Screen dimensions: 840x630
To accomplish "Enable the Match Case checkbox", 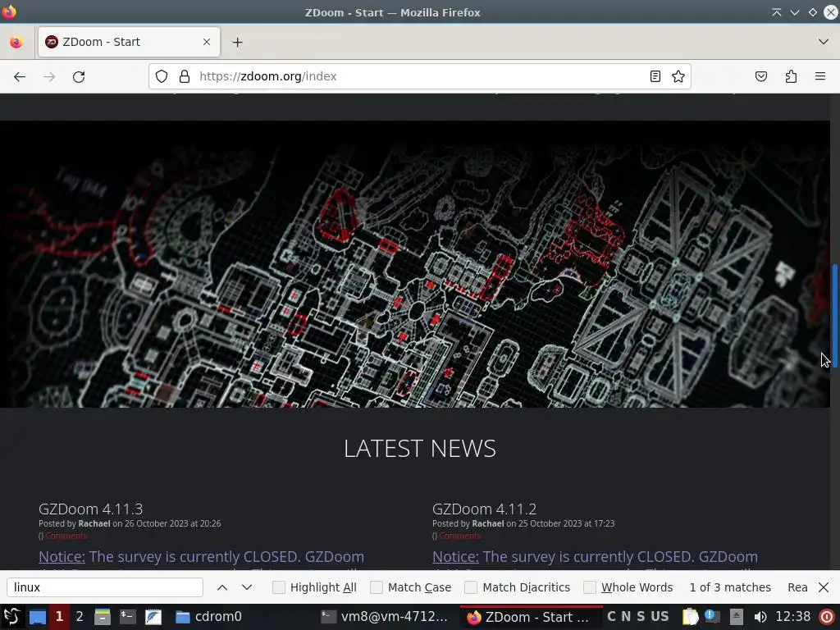I will click(x=377, y=587).
